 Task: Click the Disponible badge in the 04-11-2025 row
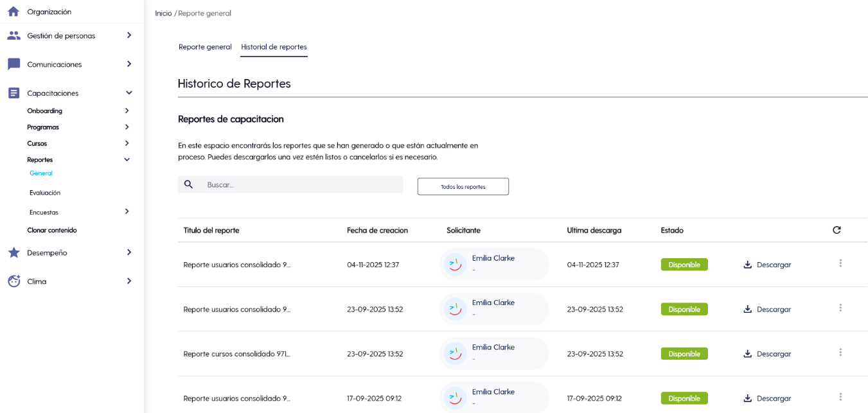coord(684,265)
